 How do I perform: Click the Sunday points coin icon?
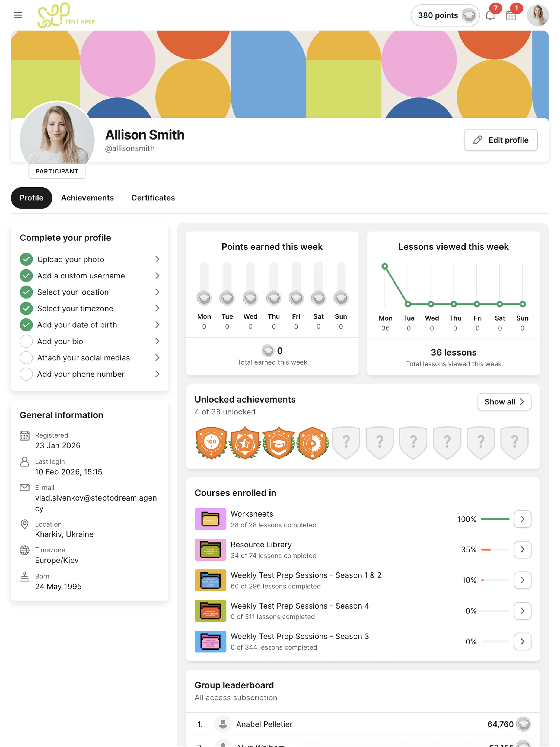click(x=341, y=298)
